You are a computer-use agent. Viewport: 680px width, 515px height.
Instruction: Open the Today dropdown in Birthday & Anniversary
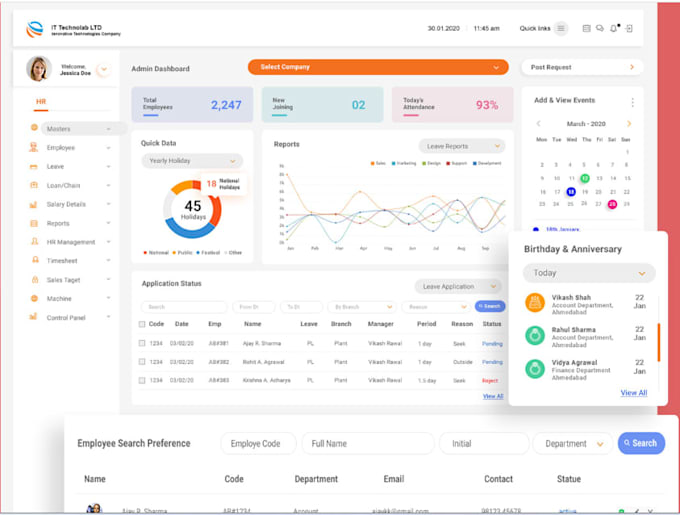click(589, 273)
